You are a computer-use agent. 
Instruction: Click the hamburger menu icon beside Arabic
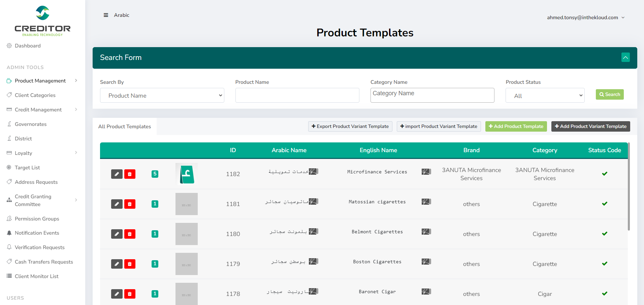106,15
